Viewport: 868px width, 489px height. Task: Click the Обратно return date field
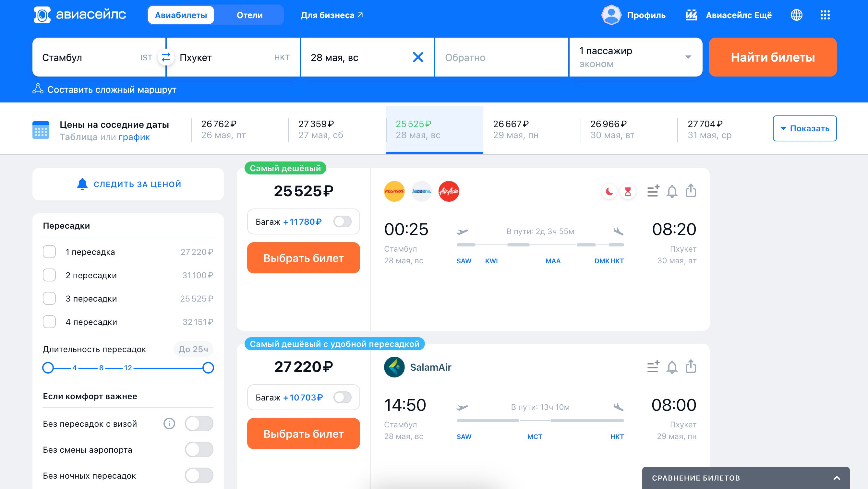pyautogui.click(x=502, y=57)
